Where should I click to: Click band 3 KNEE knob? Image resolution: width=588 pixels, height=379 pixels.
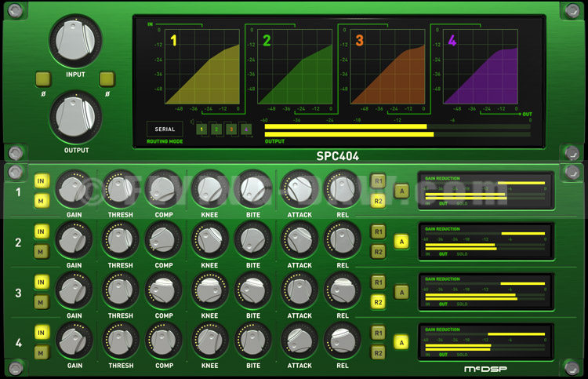click(209, 290)
